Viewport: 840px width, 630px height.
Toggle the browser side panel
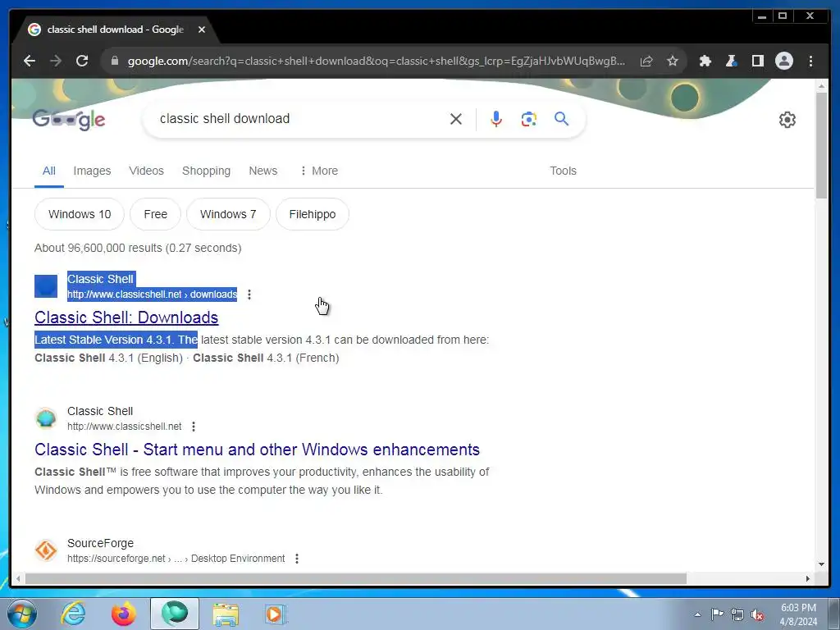tap(757, 61)
